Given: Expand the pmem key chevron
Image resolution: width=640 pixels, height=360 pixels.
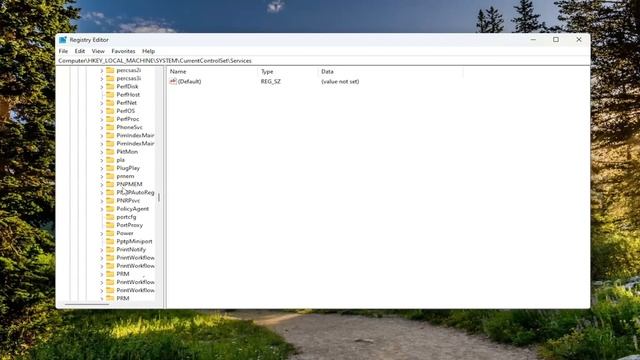Looking at the screenshot, I should [x=102, y=176].
